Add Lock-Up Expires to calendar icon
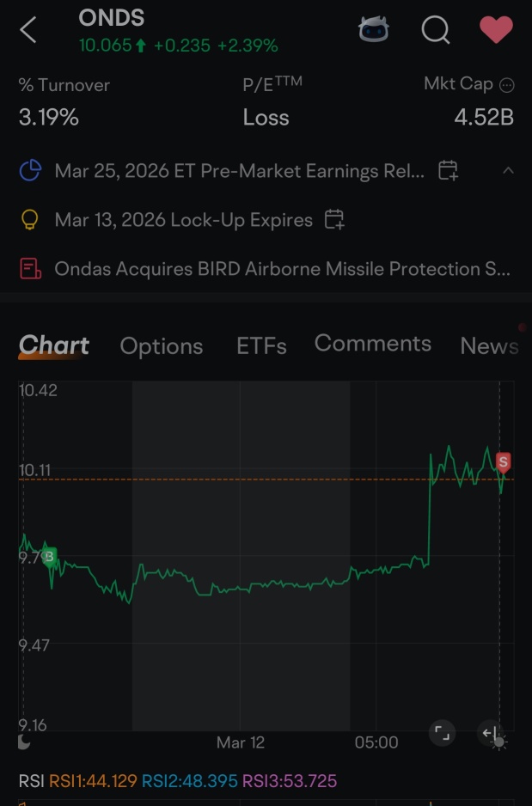532x806 pixels. 334,219
